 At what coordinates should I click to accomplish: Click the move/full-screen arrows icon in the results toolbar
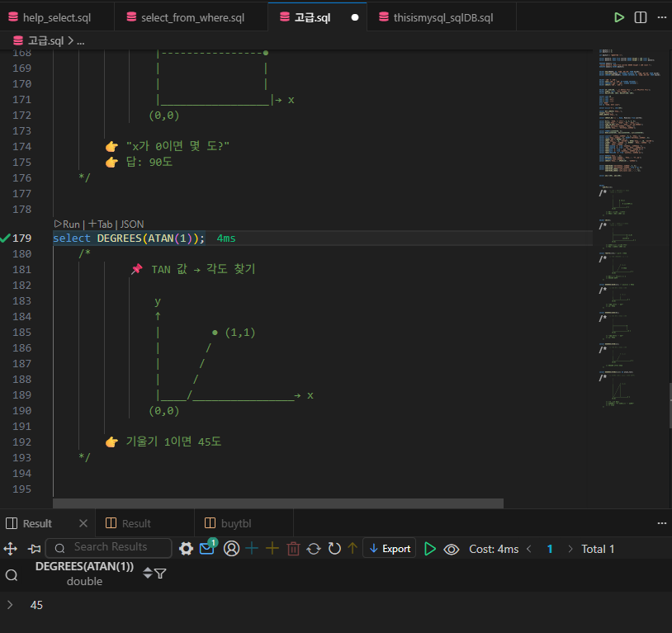[10, 549]
